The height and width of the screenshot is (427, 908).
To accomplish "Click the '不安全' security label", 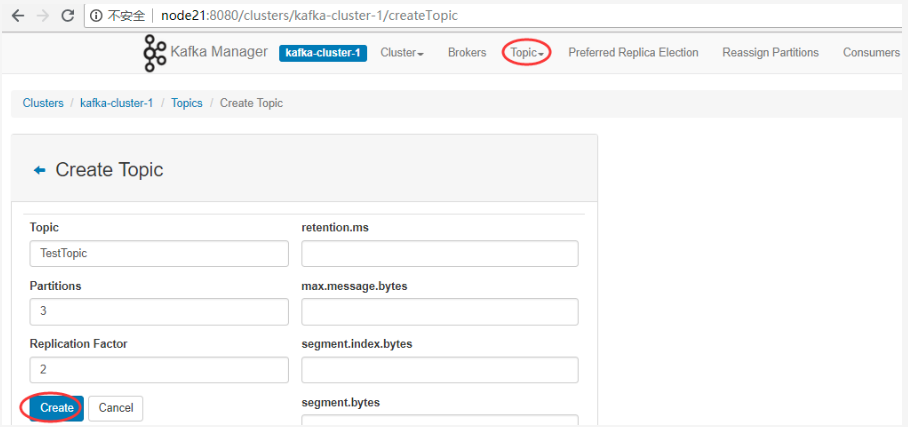I will tap(126, 16).
